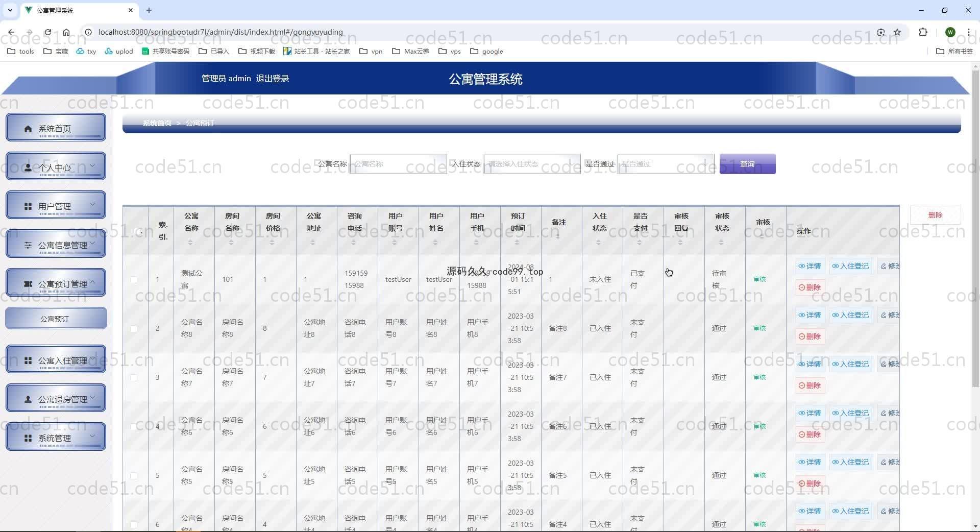This screenshot has height=532, width=980.
Task: Click 详情 for the 公寓名称8 row
Action: pyautogui.click(x=810, y=315)
